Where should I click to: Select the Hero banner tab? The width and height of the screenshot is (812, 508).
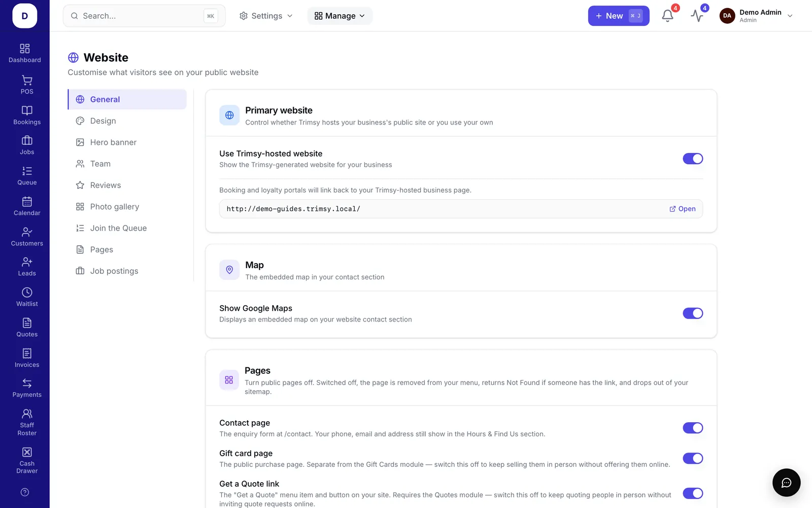127,142
